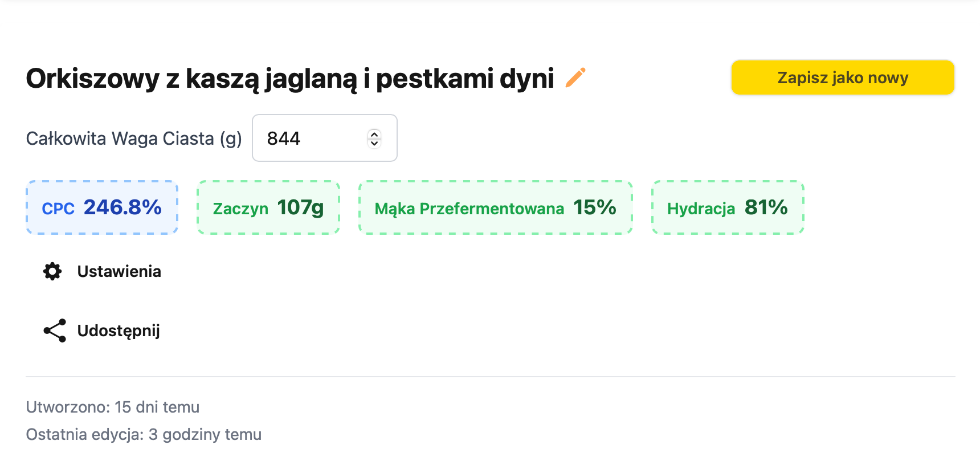
Task: Click the Całkowita Waga Ciasta (g) label
Action: [134, 138]
